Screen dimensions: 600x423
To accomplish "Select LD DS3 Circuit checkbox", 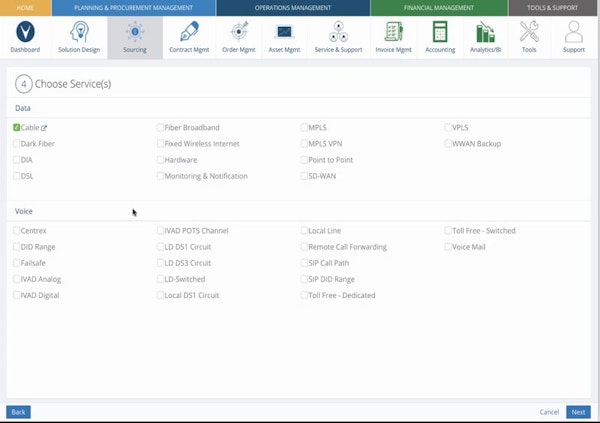I will (x=160, y=263).
